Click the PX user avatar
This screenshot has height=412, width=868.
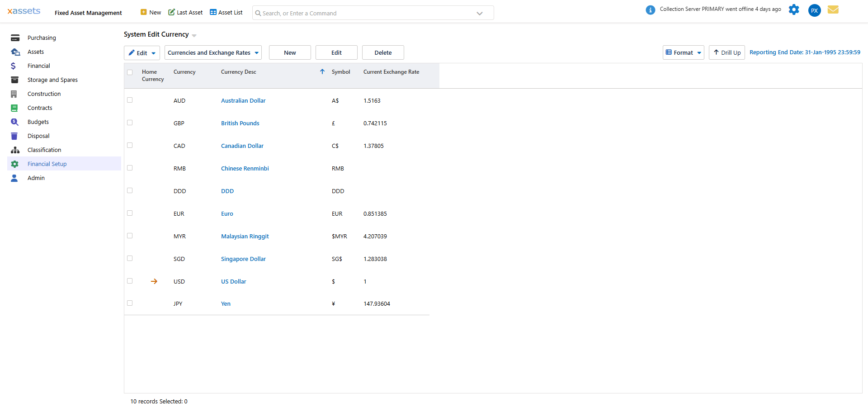click(x=814, y=10)
